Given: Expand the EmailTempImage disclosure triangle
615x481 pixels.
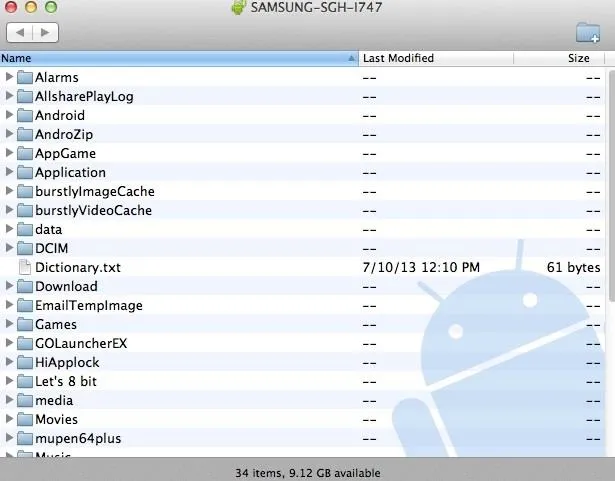Looking at the screenshot, I should tap(9, 305).
